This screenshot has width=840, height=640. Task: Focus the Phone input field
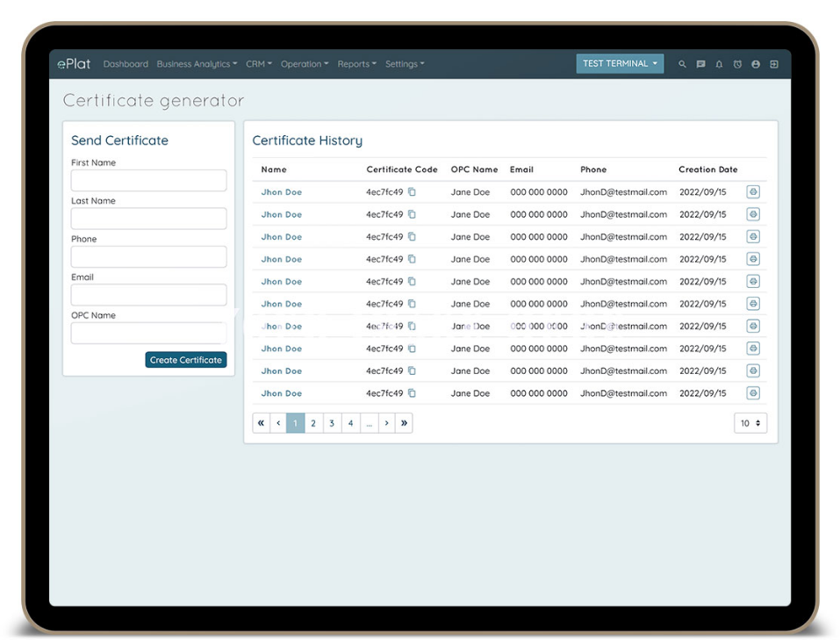coord(149,256)
